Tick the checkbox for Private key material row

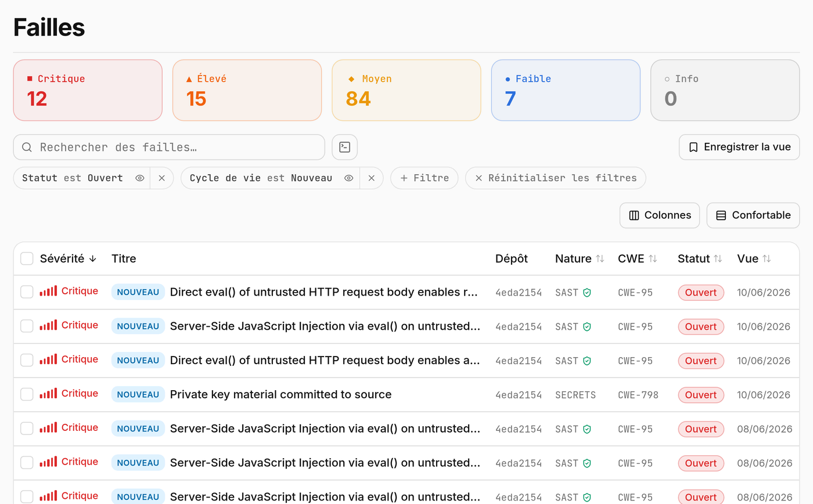click(27, 395)
